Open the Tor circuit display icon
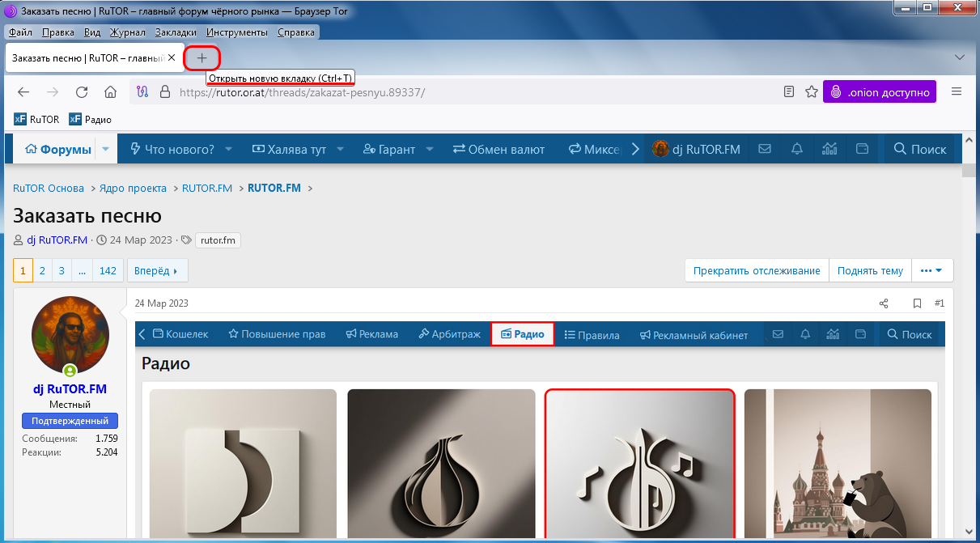The width and height of the screenshot is (980, 543). tap(142, 92)
